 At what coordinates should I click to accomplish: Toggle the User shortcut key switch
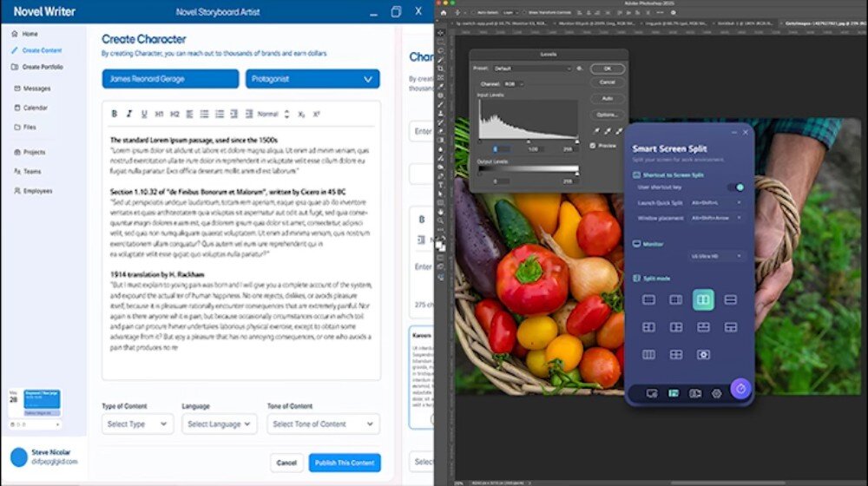(738, 187)
